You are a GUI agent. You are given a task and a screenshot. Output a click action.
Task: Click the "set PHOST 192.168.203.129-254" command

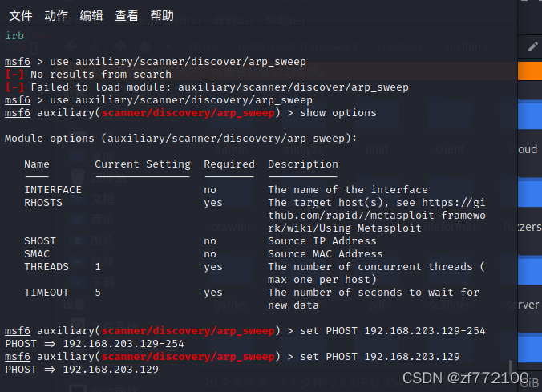[393, 331]
